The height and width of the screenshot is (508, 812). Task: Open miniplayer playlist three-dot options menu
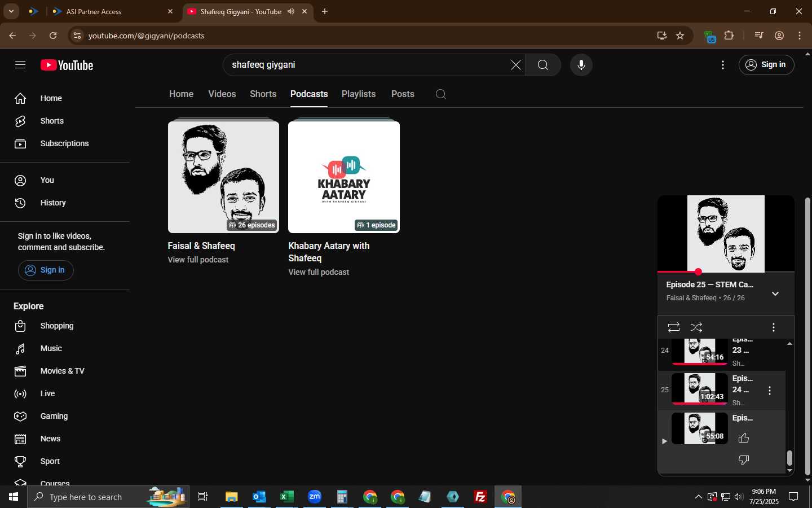point(773,327)
